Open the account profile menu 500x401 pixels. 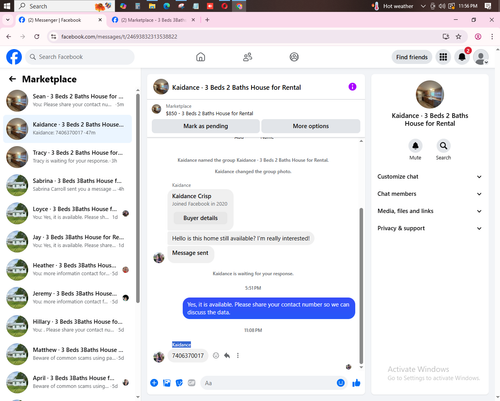point(481,57)
